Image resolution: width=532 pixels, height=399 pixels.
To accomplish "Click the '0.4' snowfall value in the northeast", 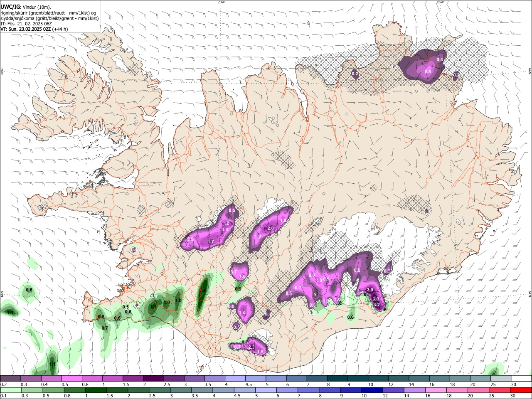I will [x=440, y=60].
